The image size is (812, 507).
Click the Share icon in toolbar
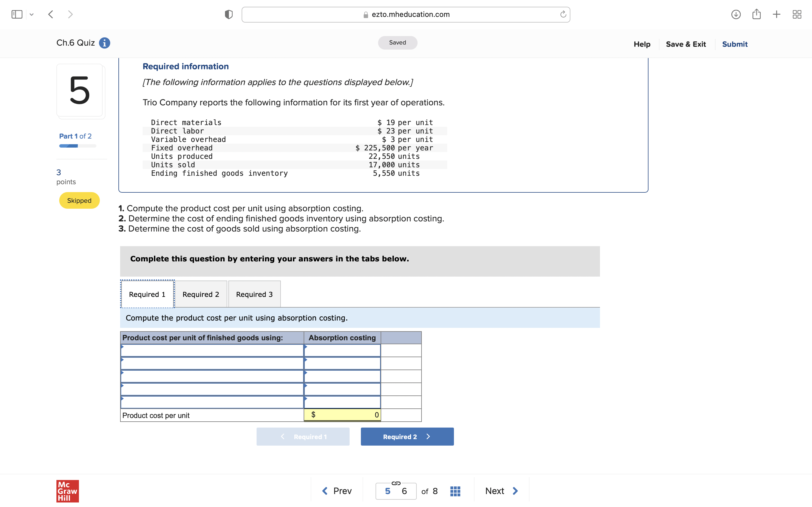(x=756, y=14)
